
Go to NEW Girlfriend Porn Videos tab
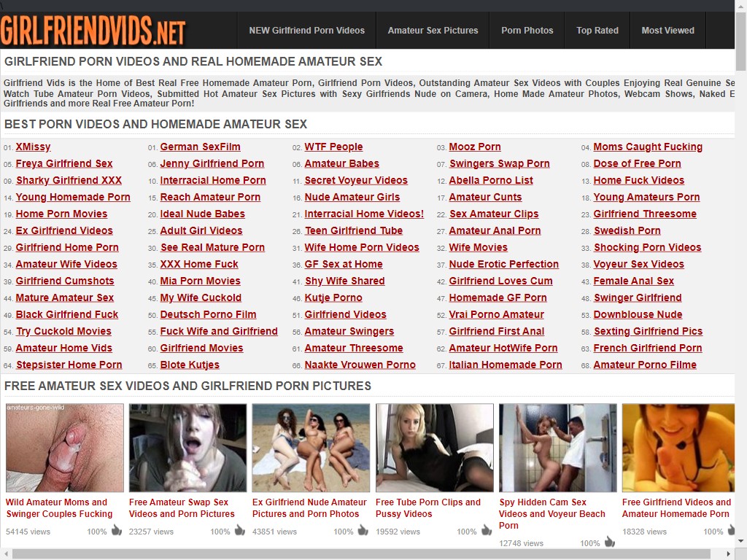pos(306,31)
